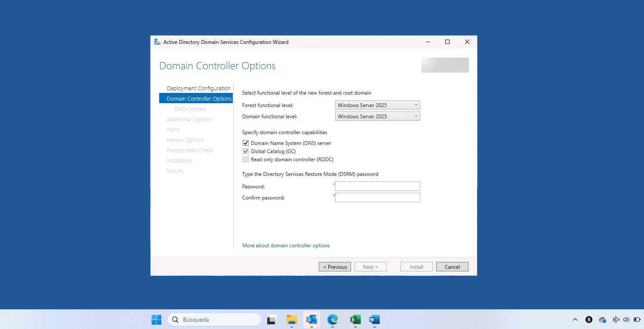Select Paths step in sidebar
644x329 pixels.
[173, 129]
